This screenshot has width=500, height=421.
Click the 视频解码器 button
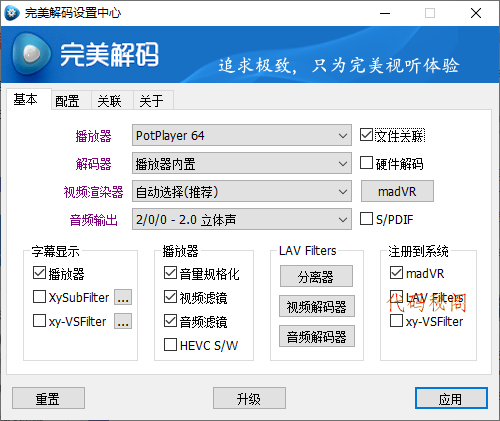[317, 306]
